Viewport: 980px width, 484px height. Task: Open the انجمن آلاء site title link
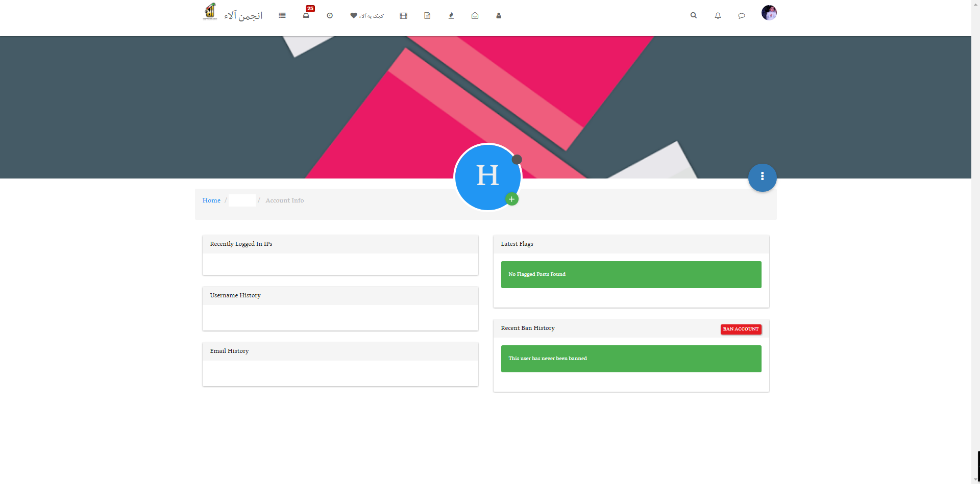coord(243,16)
